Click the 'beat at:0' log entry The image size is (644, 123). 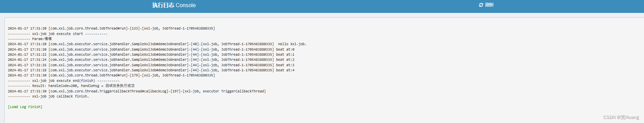pyautogui.click(x=285, y=49)
